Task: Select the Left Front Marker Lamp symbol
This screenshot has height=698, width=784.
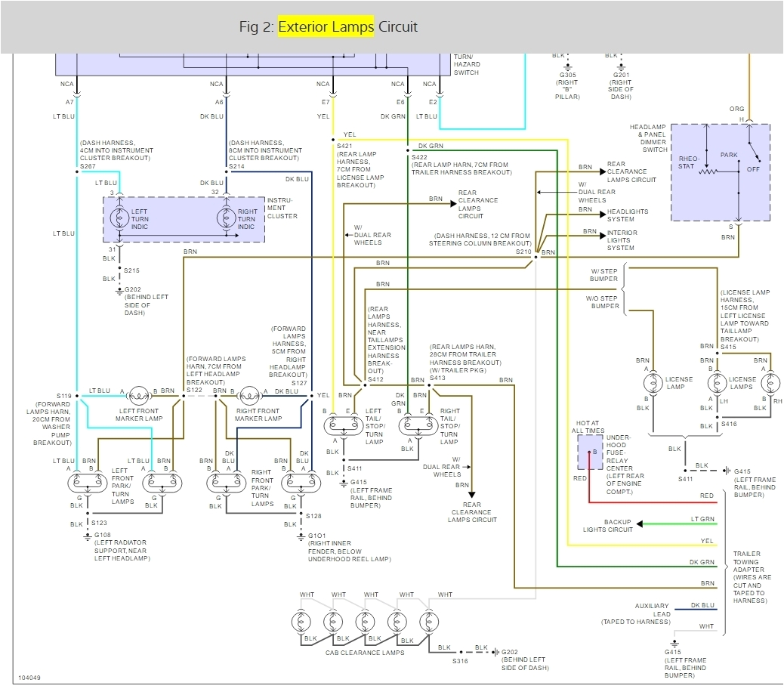Action: pyautogui.click(x=137, y=397)
